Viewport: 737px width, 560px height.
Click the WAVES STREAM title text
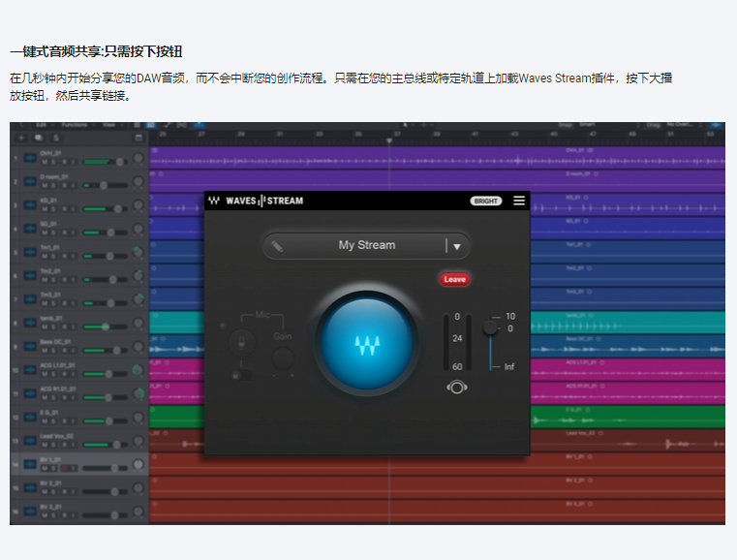click(x=264, y=201)
